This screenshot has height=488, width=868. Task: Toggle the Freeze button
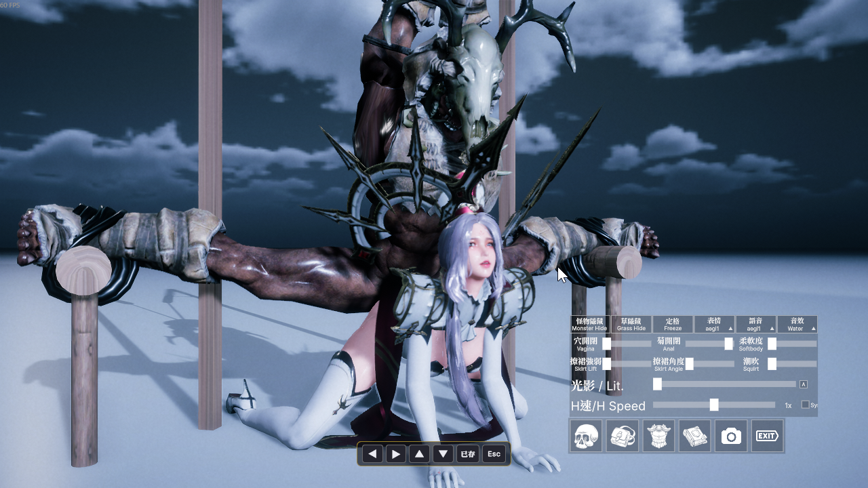tap(673, 324)
